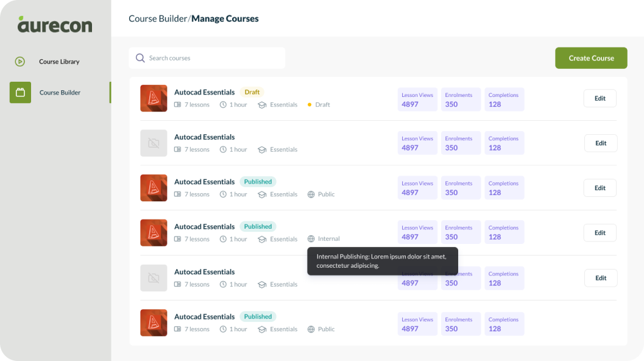
Task: Click the Create Course button
Action: [591, 58]
